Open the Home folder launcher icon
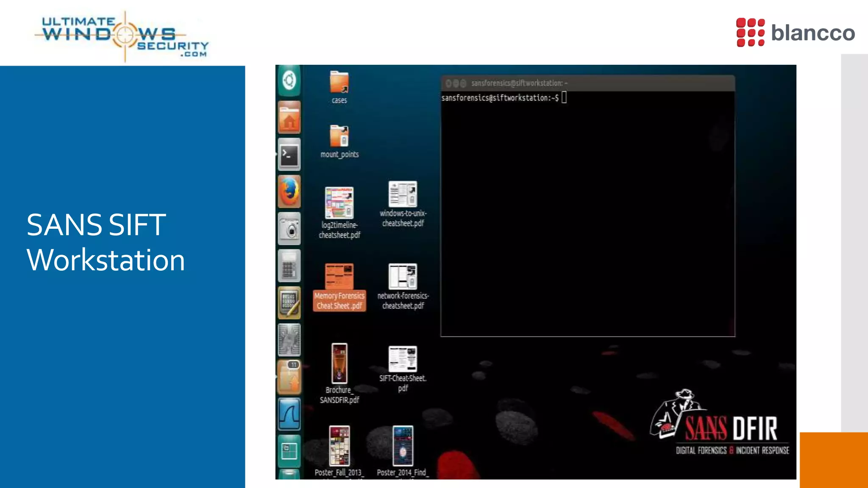Image resolution: width=868 pixels, height=488 pixels. [x=289, y=118]
